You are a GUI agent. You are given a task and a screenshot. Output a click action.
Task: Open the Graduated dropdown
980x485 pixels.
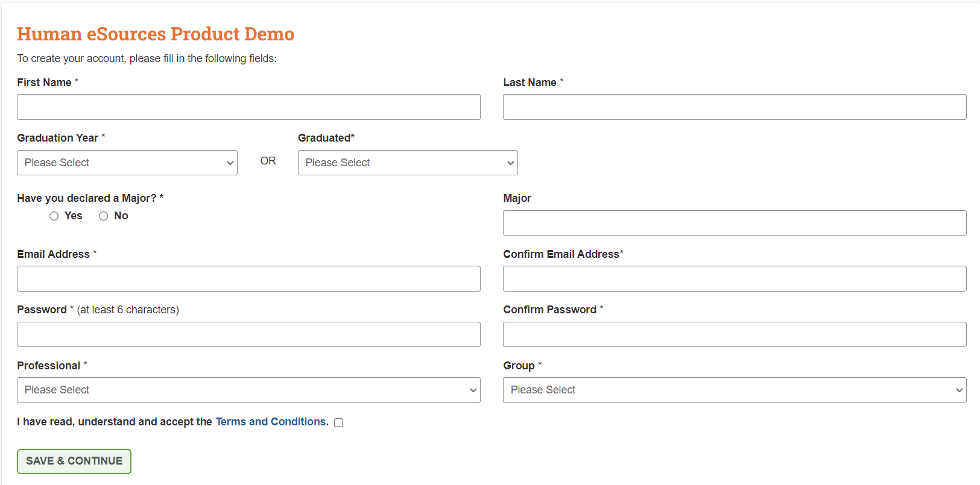point(408,163)
